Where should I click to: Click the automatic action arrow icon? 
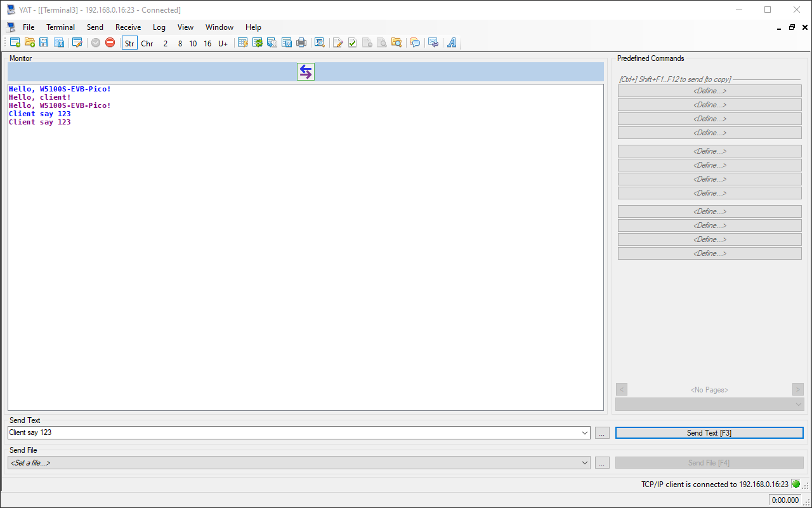tap(433, 43)
